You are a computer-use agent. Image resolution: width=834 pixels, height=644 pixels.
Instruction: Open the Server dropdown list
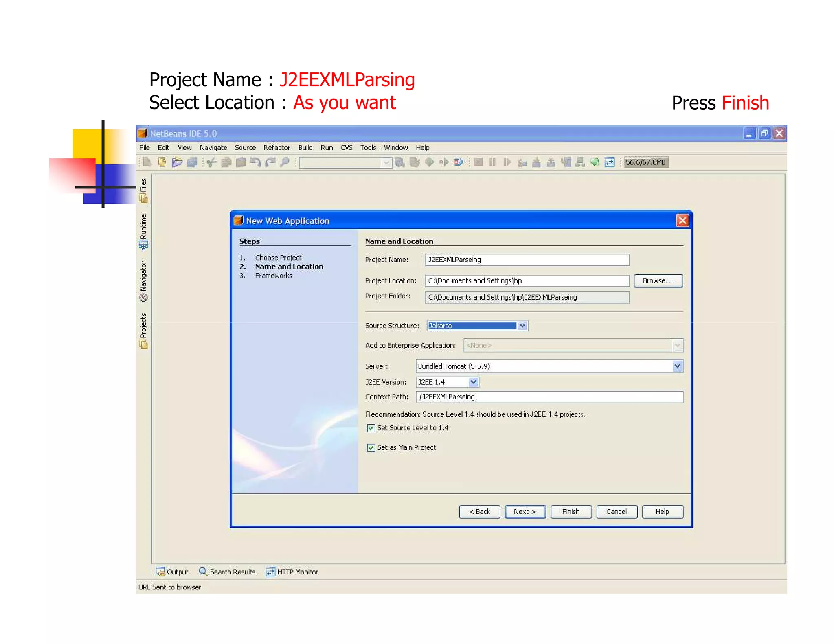coord(549,366)
